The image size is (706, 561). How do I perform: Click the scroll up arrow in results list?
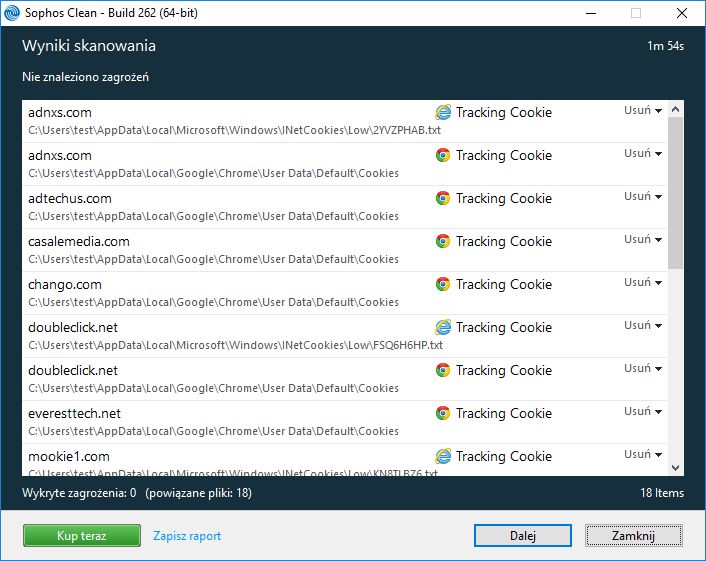[x=676, y=109]
